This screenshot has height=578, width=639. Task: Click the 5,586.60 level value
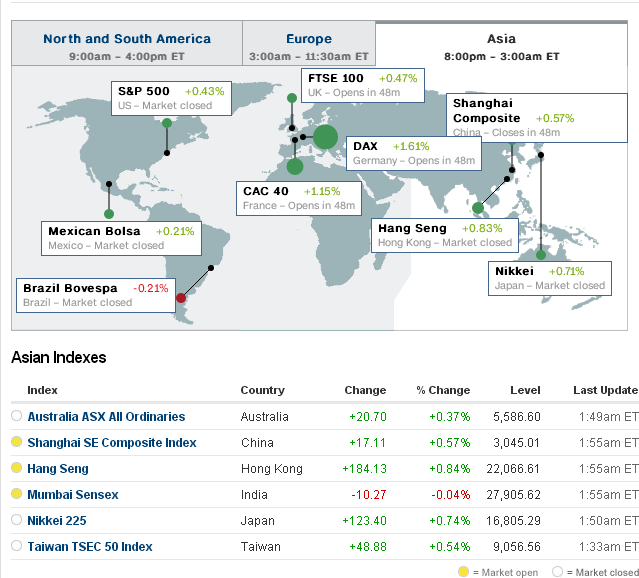(517, 417)
